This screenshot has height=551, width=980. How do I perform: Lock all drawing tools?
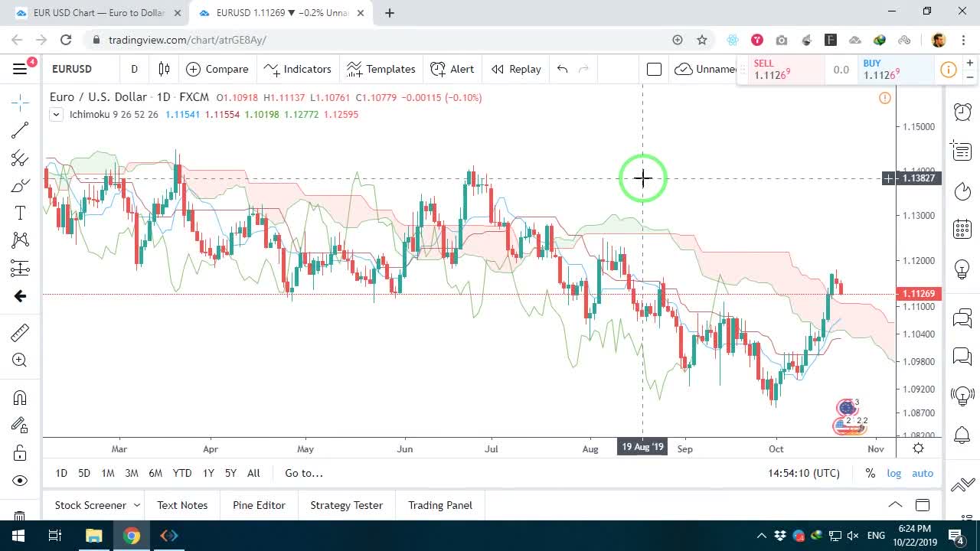[20, 453]
